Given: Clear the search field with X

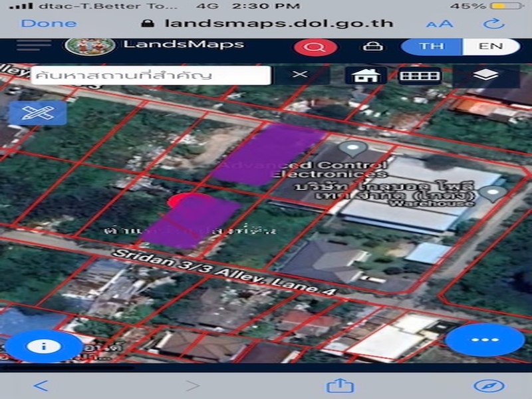Looking at the screenshot, I should pos(300,74).
